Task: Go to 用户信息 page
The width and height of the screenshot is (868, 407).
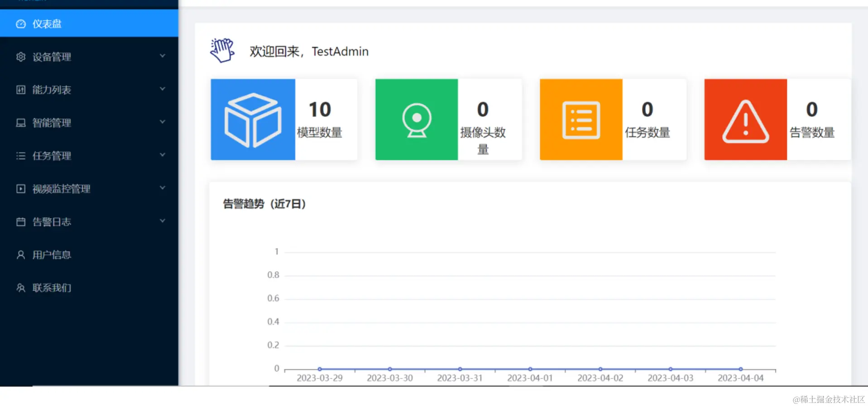Action: 89,255
